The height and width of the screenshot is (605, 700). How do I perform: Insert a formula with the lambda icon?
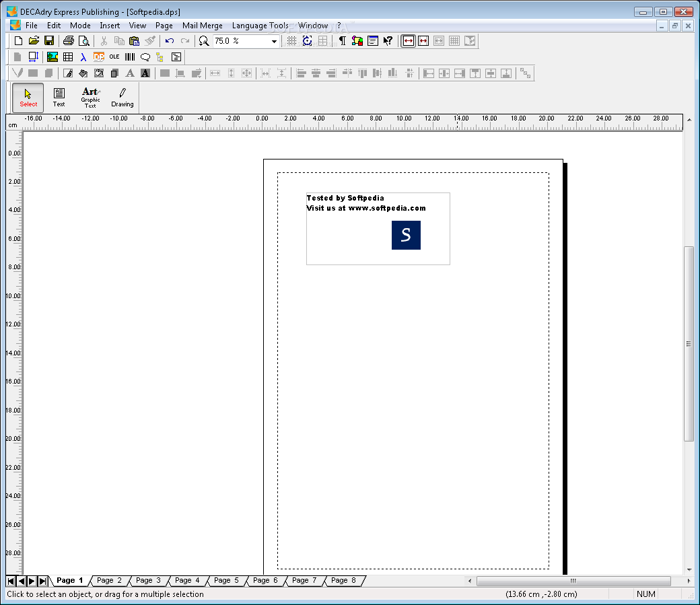[x=83, y=57]
